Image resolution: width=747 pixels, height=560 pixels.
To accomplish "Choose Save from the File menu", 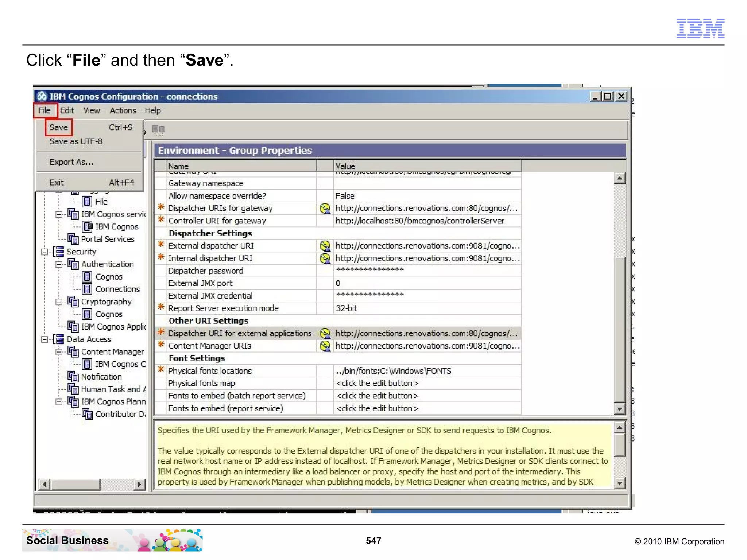I will pyautogui.click(x=59, y=128).
